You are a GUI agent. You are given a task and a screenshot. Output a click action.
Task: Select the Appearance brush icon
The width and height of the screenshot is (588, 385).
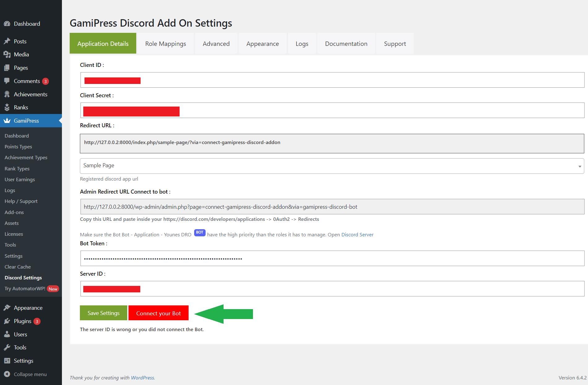click(x=7, y=308)
